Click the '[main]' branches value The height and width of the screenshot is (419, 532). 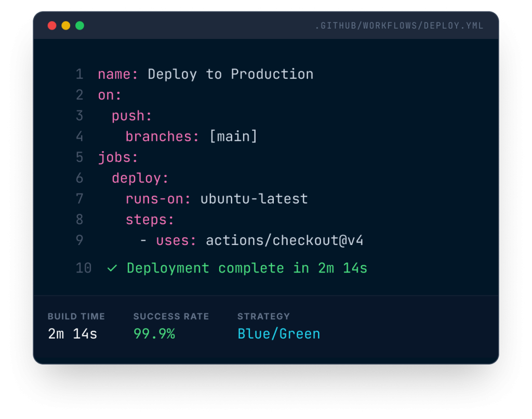[233, 137]
